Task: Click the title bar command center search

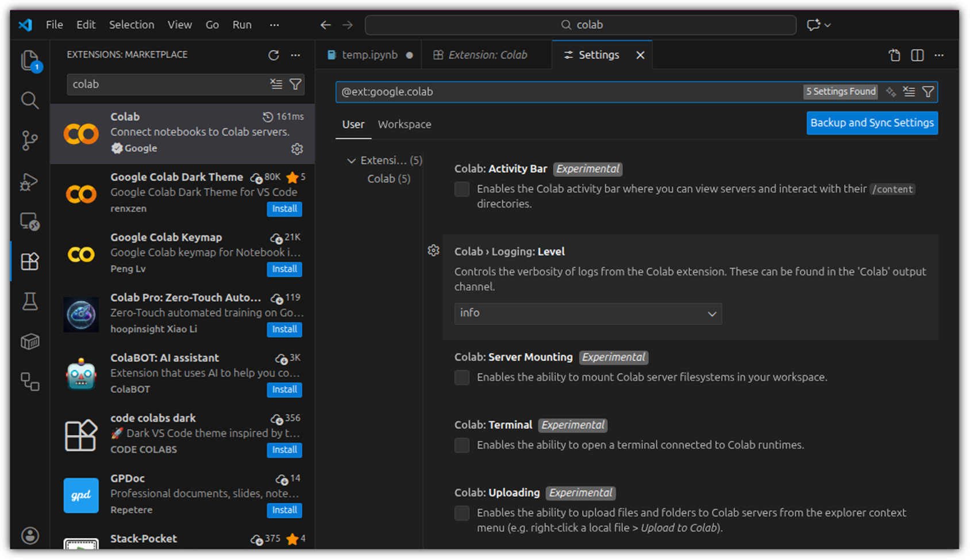Action: pos(580,25)
